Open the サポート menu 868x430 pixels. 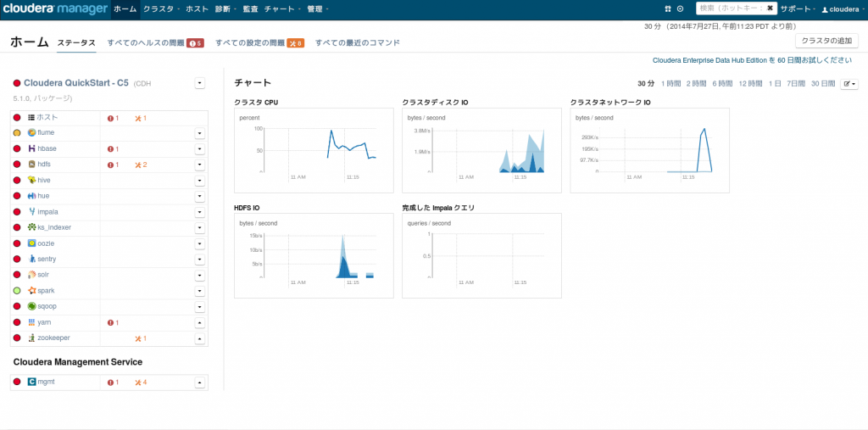tap(798, 8)
